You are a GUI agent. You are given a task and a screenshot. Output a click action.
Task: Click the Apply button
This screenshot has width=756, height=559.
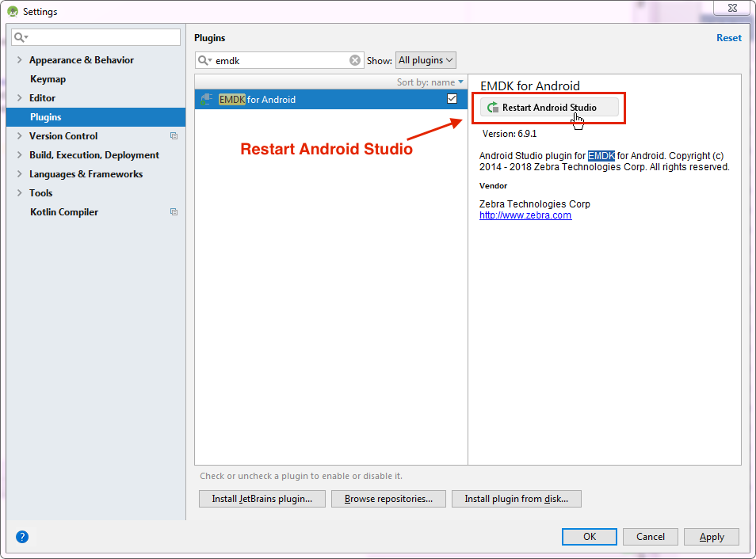[712, 537]
